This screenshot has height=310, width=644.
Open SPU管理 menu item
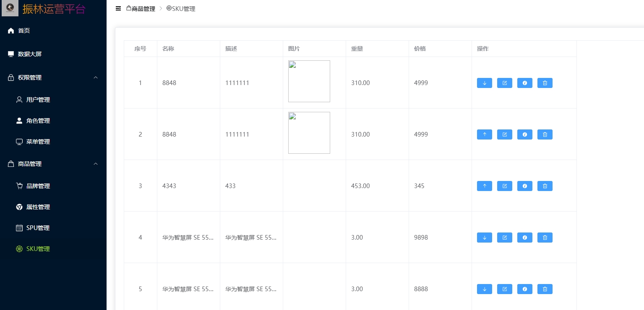click(53, 228)
